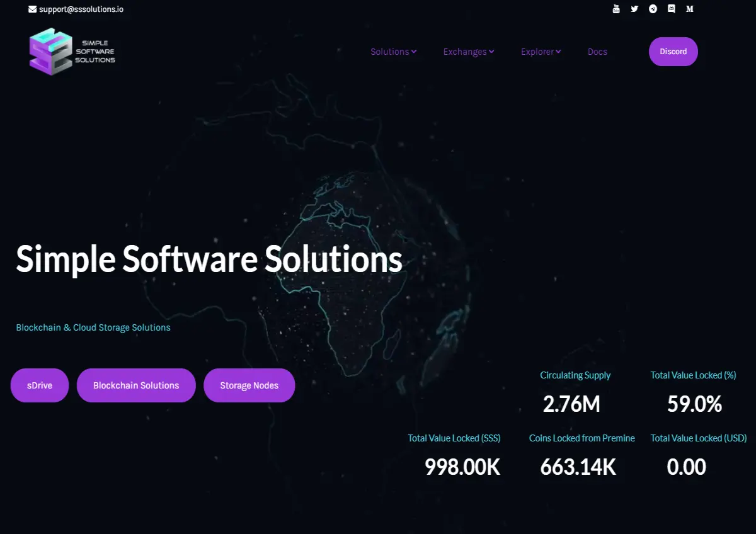Expand the Exchanges dropdown menu

pos(469,52)
